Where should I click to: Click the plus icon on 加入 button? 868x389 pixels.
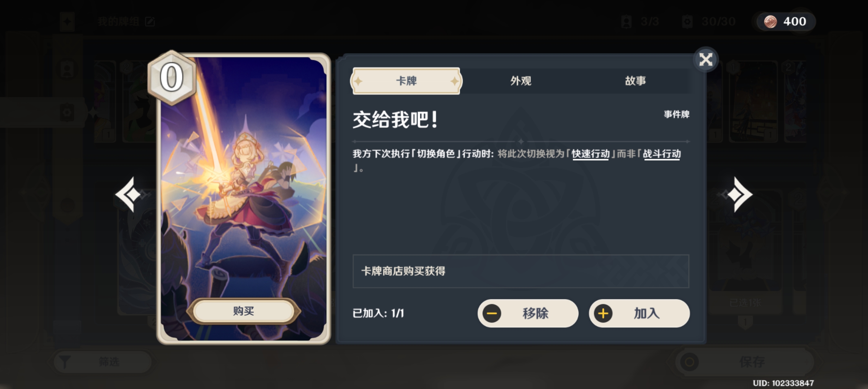603,313
